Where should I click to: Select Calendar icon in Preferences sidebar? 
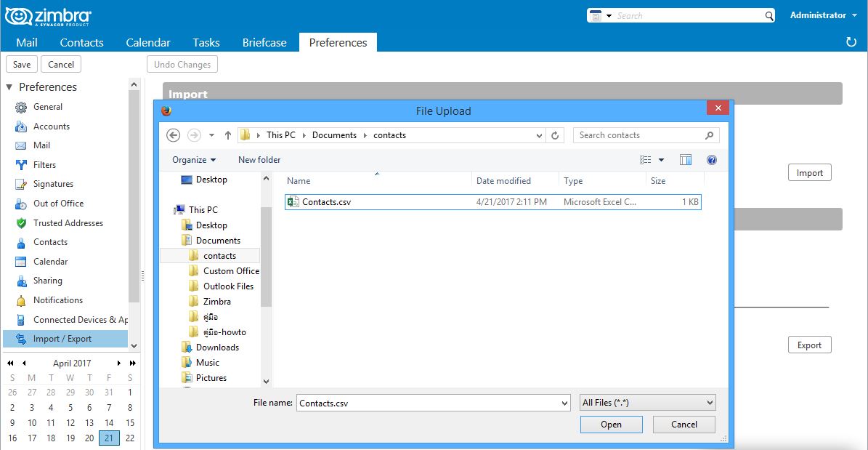(x=21, y=262)
